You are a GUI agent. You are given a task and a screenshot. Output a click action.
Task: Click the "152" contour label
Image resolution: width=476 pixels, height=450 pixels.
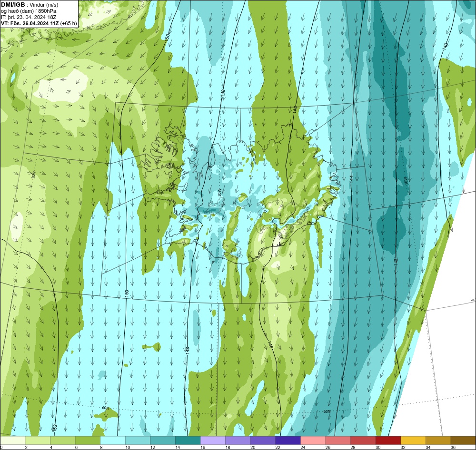click(55, 428)
